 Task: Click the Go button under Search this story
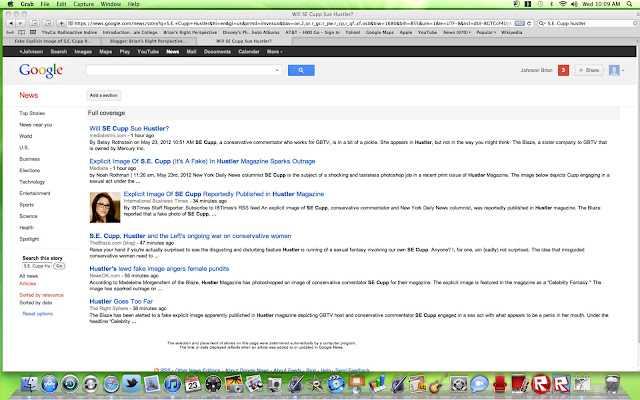click(x=59, y=266)
